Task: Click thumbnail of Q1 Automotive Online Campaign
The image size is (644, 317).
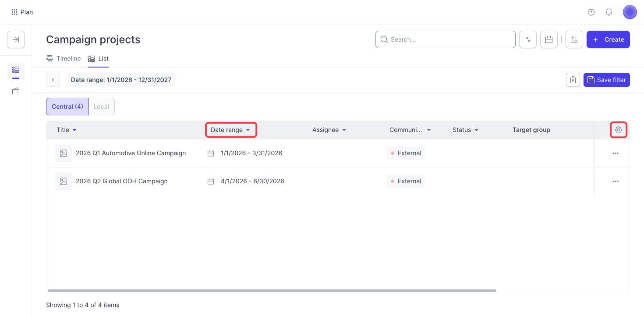Action: (64, 153)
